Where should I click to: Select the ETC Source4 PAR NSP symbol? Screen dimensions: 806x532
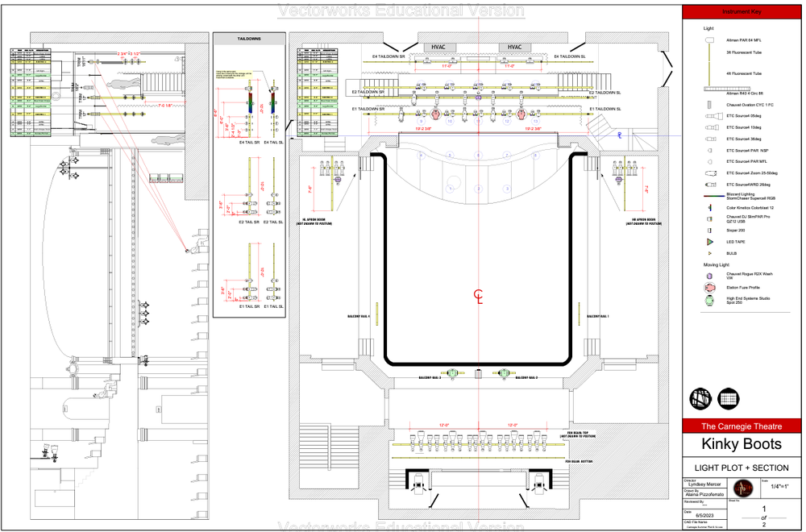click(709, 151)
